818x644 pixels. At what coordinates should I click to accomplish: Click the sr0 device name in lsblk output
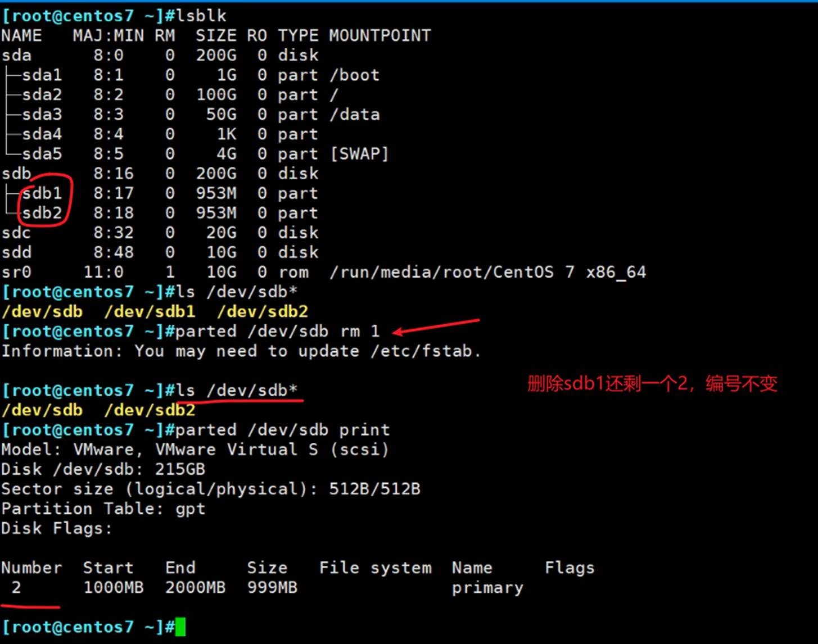16,273
